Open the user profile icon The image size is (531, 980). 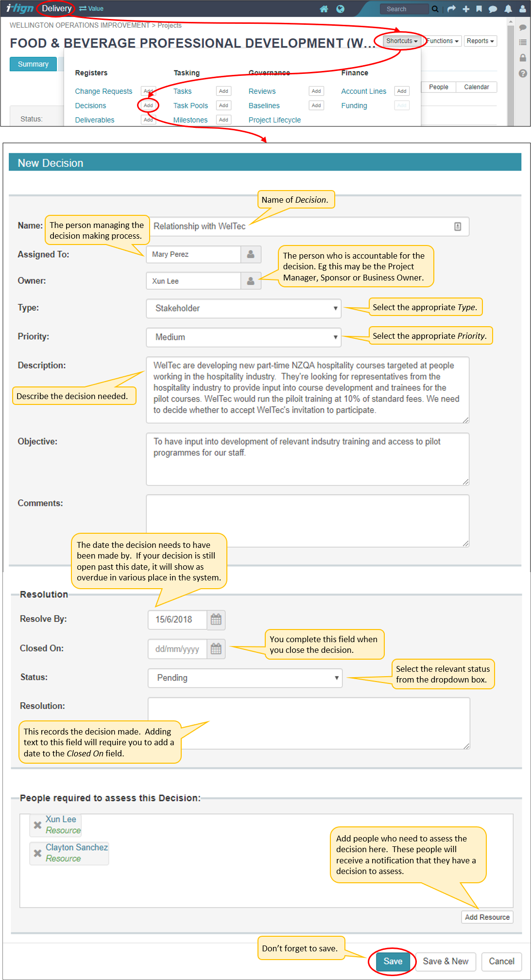click(x=523, y=9)
